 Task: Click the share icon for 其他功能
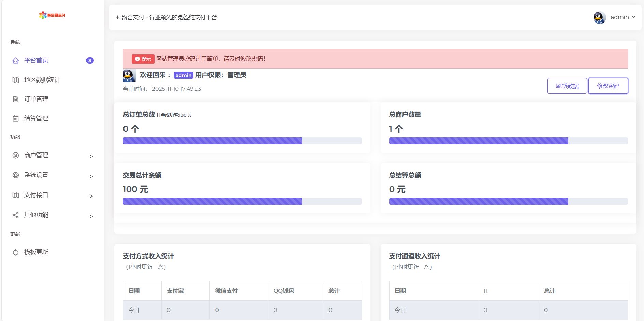click(x=16, y=215)
